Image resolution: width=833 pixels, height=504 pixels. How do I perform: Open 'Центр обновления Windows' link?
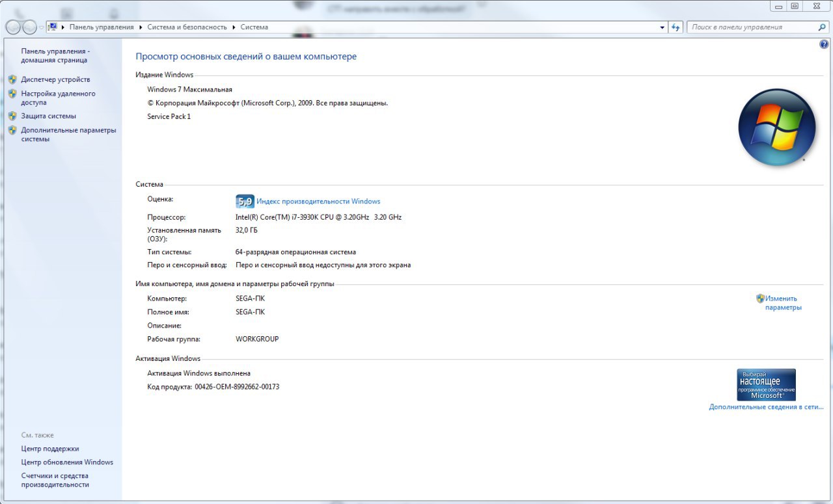click(67, 462)
